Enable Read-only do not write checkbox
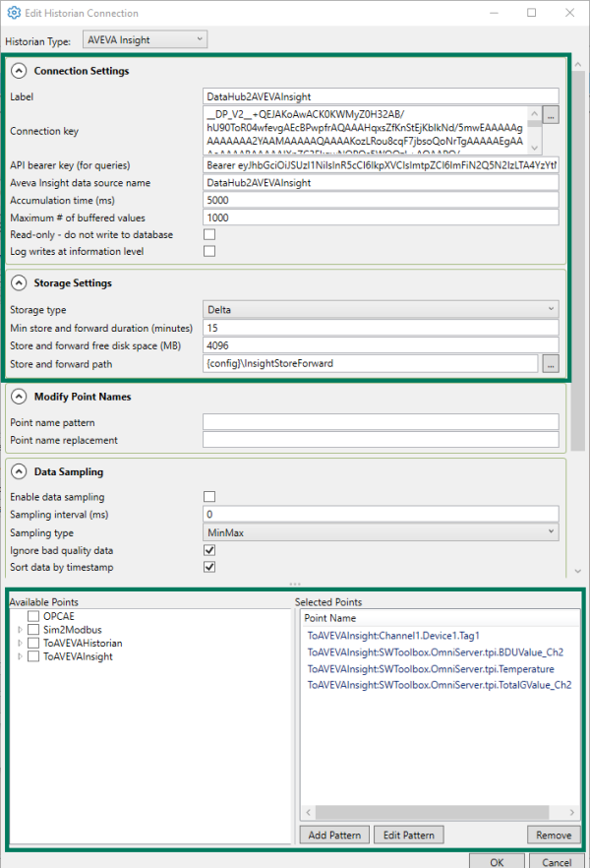Screen dimensions: 590x868 click(x=209, y=234)
